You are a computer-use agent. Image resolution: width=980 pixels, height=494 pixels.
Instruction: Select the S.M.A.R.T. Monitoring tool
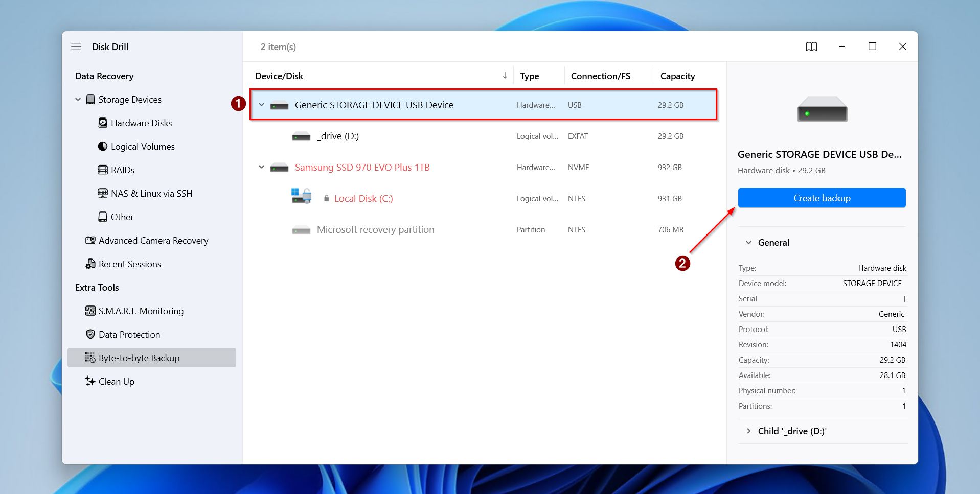(x=141, y=311)
